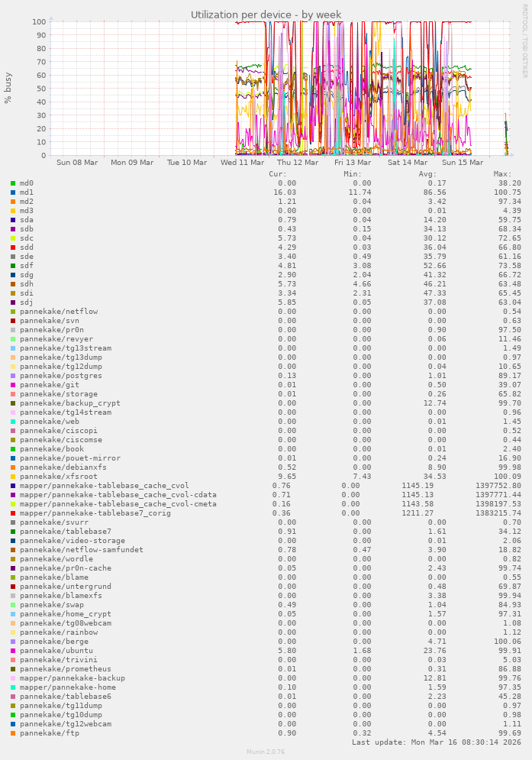532x760 pixels.
Task: Click the 'pannekake/debianxfs' legend label
Action: tap(63, 467)
